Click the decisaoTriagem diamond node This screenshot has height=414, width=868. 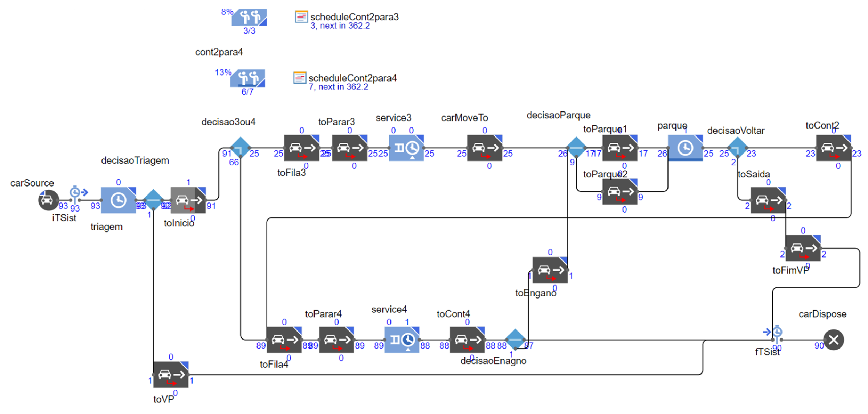(153, 200)
